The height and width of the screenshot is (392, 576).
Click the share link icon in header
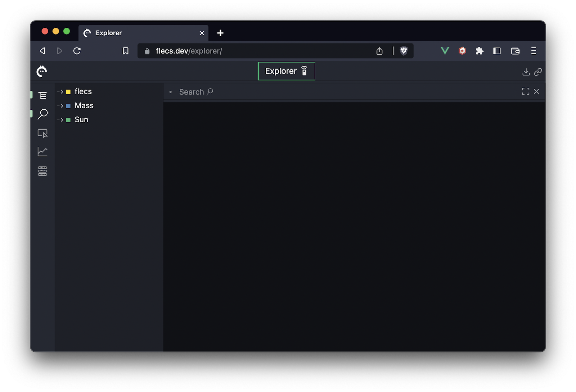pos(538,72)
